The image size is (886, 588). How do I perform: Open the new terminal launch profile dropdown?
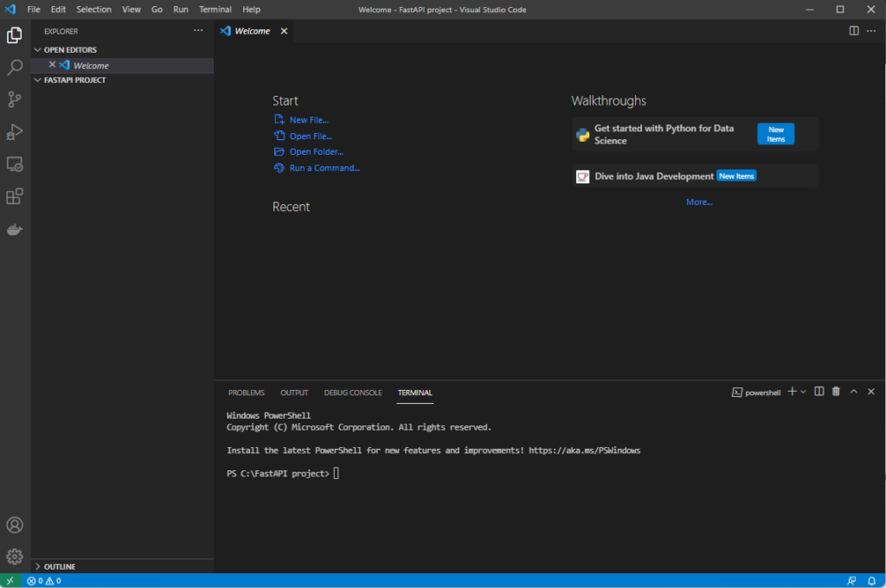804,392
